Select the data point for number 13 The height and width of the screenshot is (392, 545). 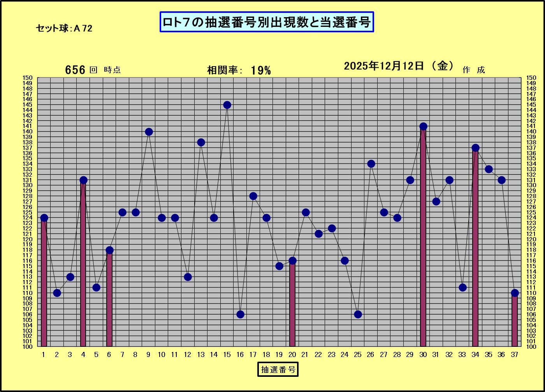pyautogui.click(x=201, y=142)
